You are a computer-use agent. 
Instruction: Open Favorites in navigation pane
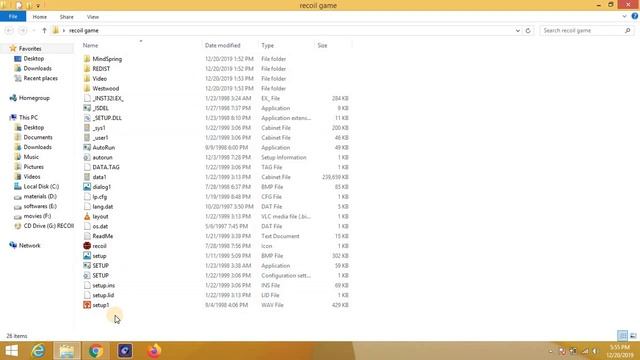click(x=30, y=49)
